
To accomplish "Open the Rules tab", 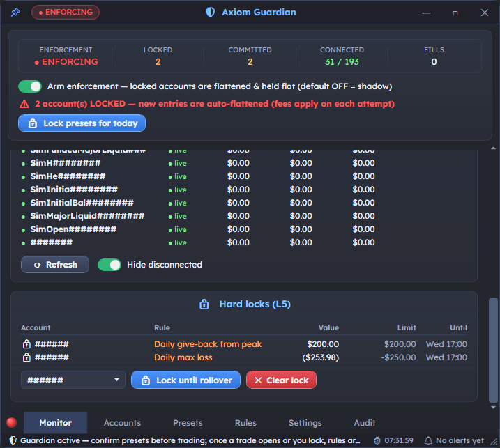I will click(x=245, y=423).
